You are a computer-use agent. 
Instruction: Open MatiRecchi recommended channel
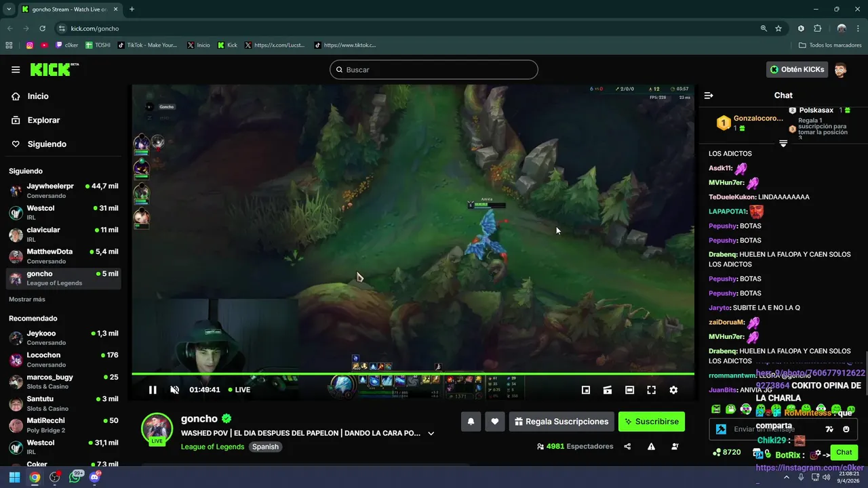(x=64, y=425)
